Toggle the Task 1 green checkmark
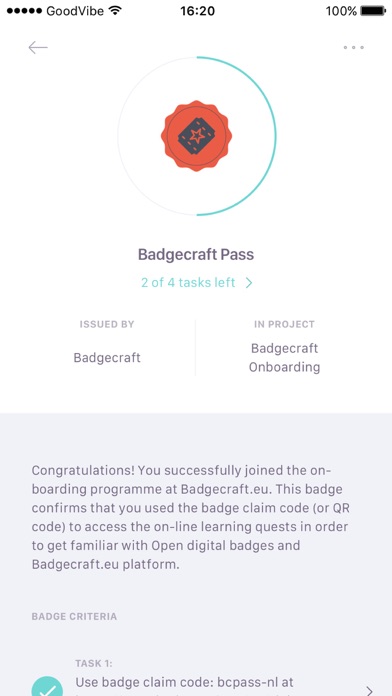 [x=47, y=686]
